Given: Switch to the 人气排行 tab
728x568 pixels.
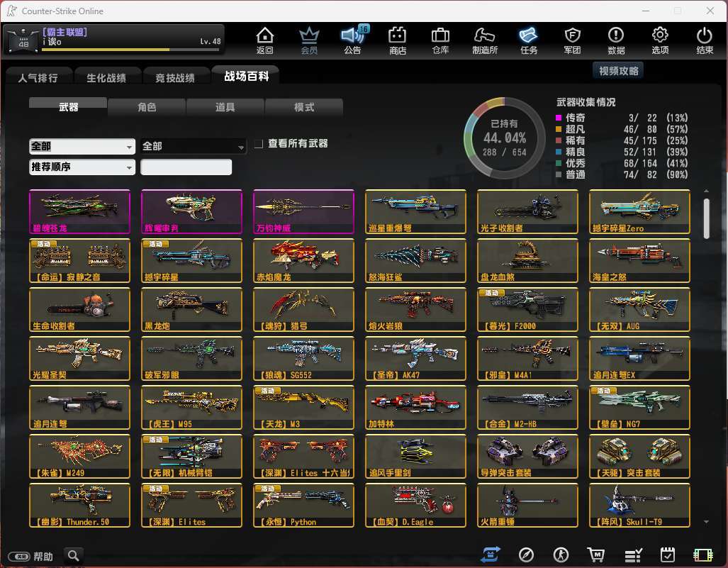Looking at the screenshot, I should point(38,78).
